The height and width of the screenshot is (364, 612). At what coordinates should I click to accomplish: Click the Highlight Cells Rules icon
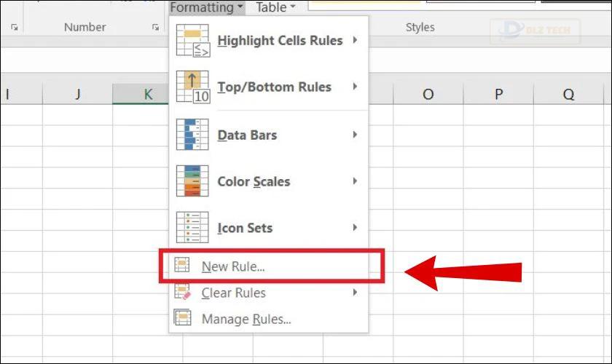[192, 41]
